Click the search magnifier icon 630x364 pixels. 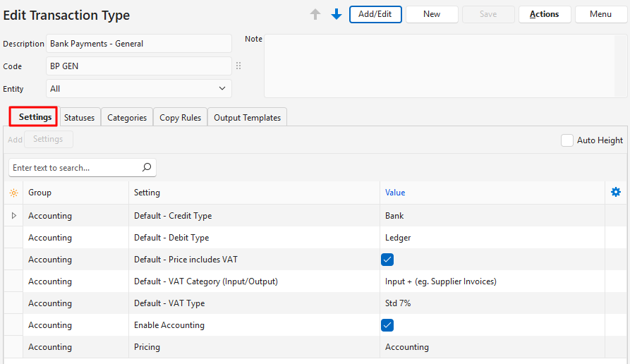(x=147, y=168)
